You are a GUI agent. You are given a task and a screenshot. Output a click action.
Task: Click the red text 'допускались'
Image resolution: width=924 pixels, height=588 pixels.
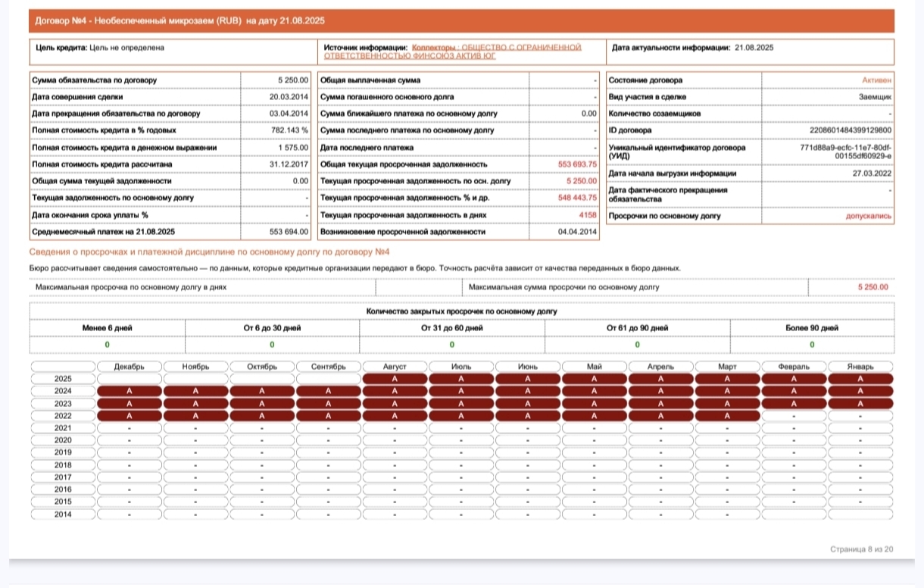click(x=869, y=216)
